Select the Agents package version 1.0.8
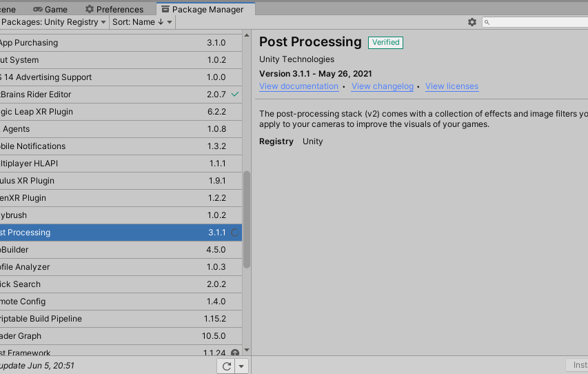The width and height of the screenshot is (588, 374). (x=121, y=129)
